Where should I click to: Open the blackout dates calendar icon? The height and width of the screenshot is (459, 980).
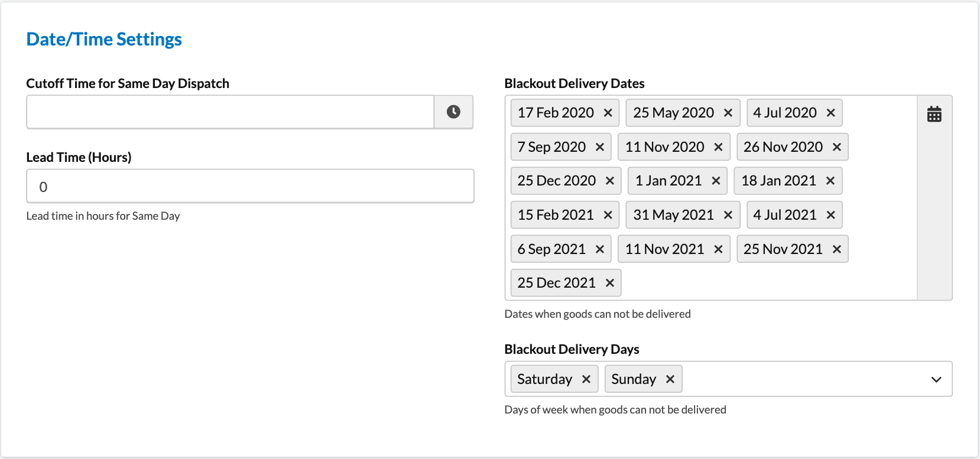(x=934, y=114)
